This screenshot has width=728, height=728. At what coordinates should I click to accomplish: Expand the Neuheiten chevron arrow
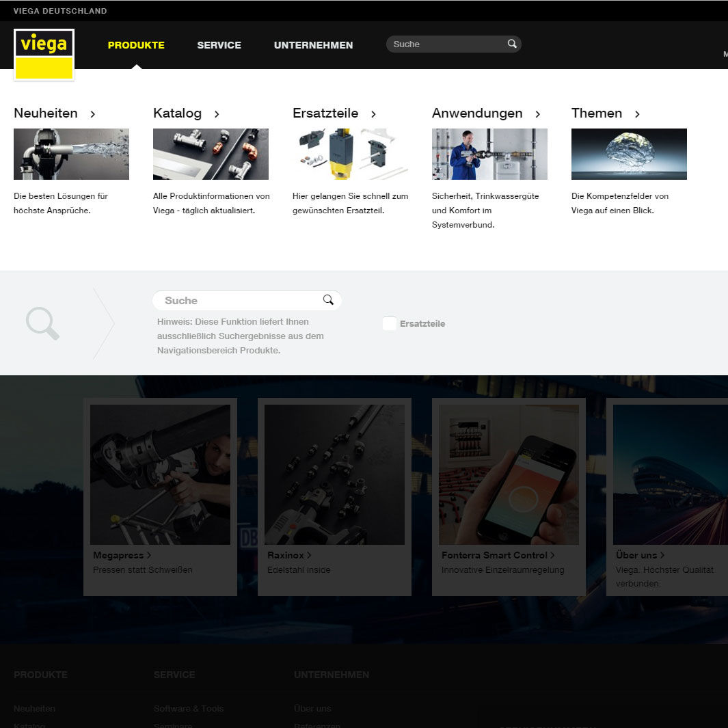93,114
